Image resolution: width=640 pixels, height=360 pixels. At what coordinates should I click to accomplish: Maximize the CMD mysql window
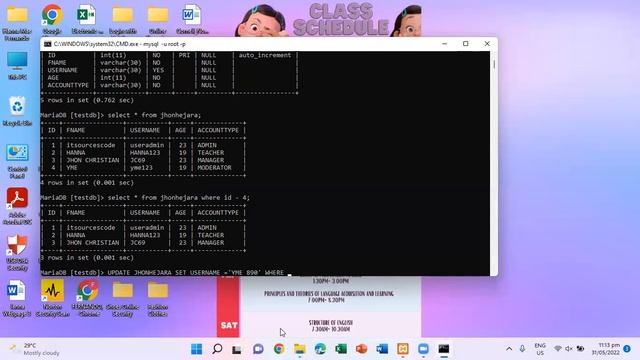466,44
